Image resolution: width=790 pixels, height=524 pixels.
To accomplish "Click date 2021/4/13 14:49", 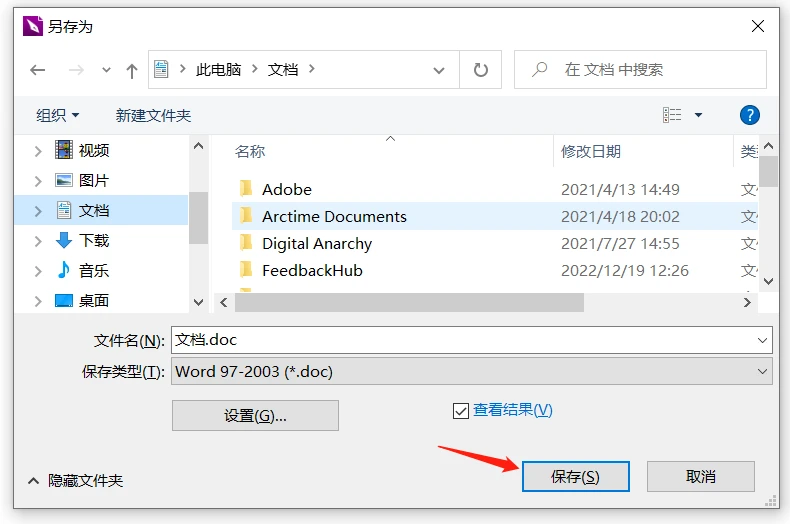I will (620, 189).
